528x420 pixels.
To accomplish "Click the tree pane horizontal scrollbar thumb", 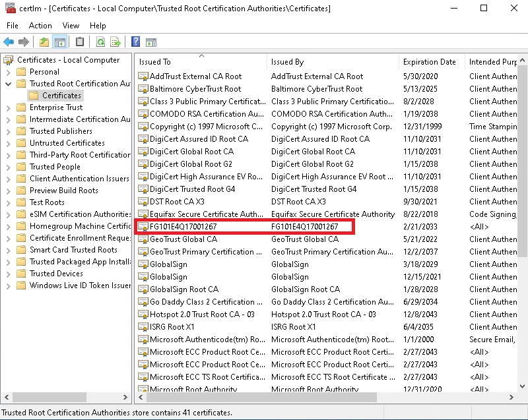I will (49, 397).
